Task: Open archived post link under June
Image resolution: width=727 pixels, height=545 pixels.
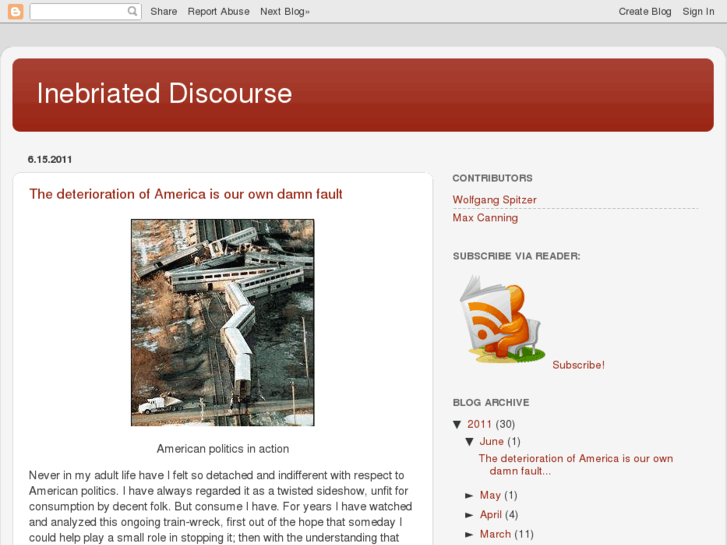Action: [575, 465]
